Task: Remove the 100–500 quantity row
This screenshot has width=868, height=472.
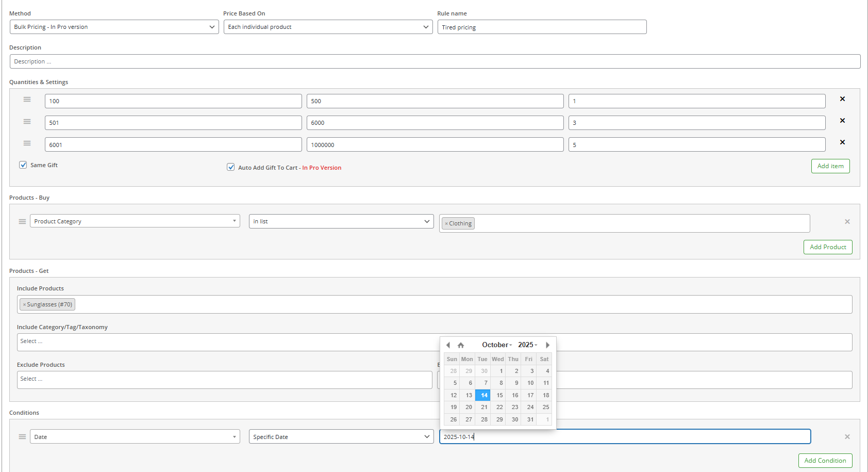Action: [x=842, y=99]
